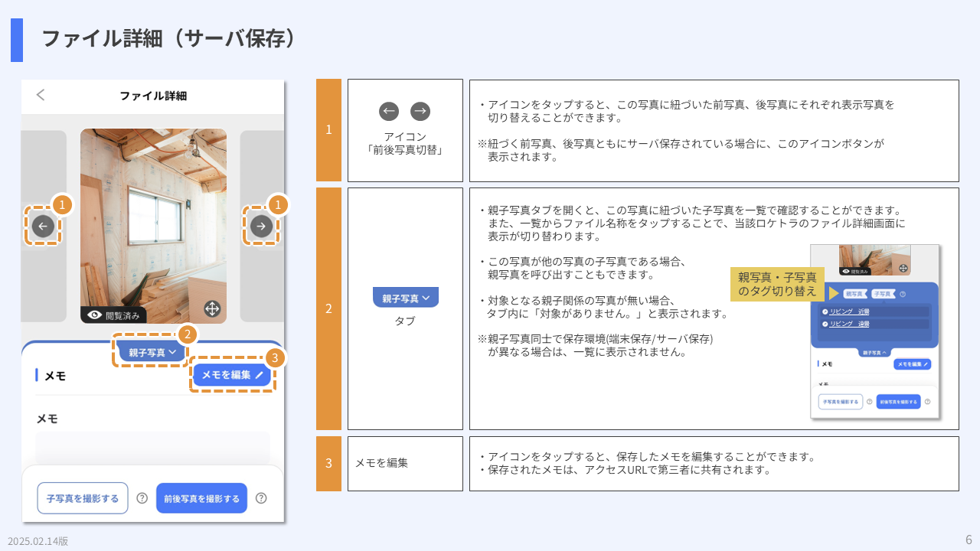Click the タブ caption under 親子写真 sample
This screenshot has width=980, height=551.
[x=405, y=321]
